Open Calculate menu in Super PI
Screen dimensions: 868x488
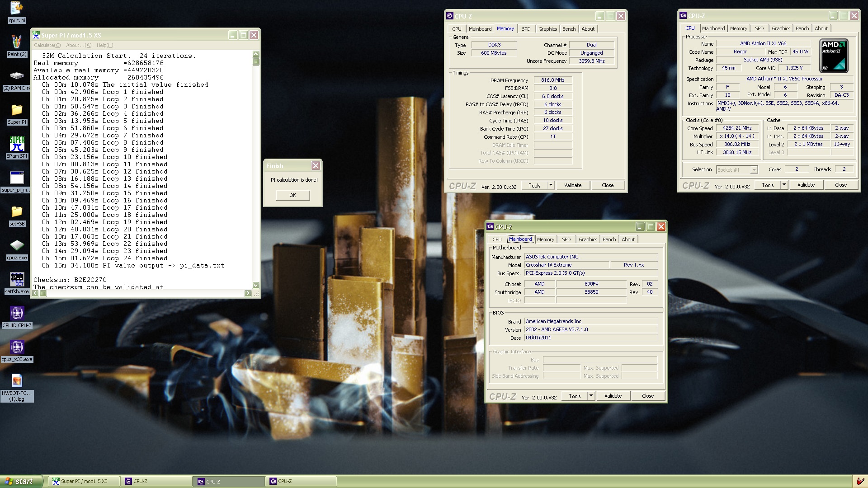tap(47, 45)
